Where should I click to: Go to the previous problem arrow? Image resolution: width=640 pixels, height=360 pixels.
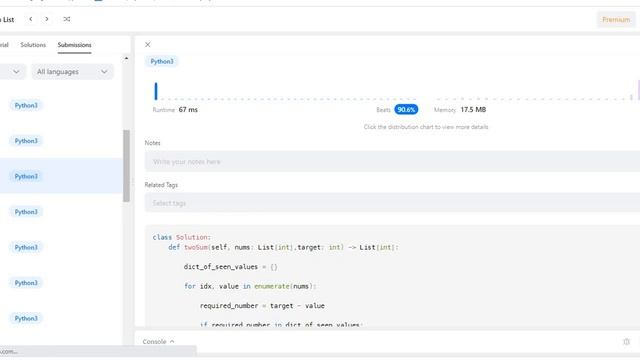[31, 19]
